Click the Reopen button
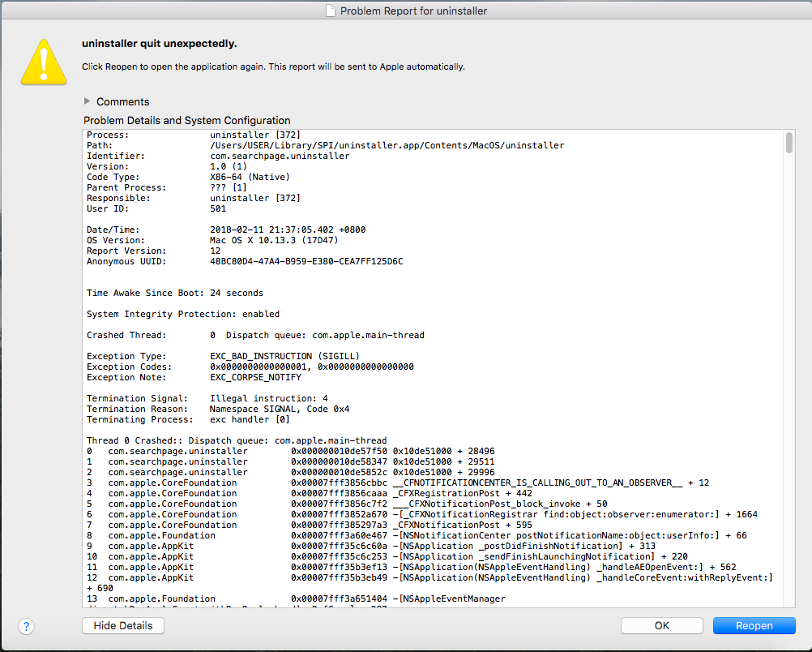The image size is (812, 652). click(x=754, y=625)
